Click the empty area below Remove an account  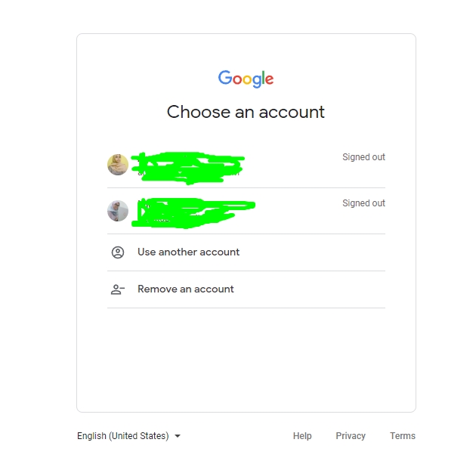click(246, 360)
